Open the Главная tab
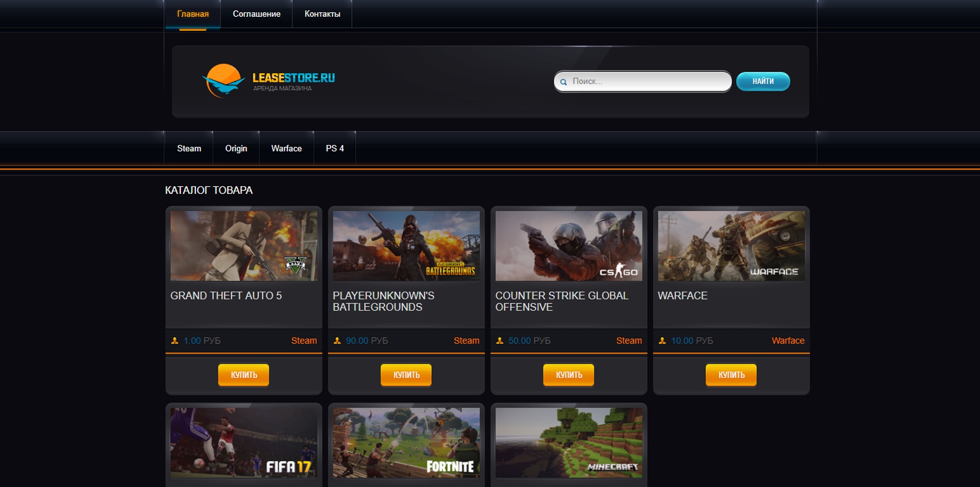This screenshot has height=487, width=980. (x=192, y=14)
